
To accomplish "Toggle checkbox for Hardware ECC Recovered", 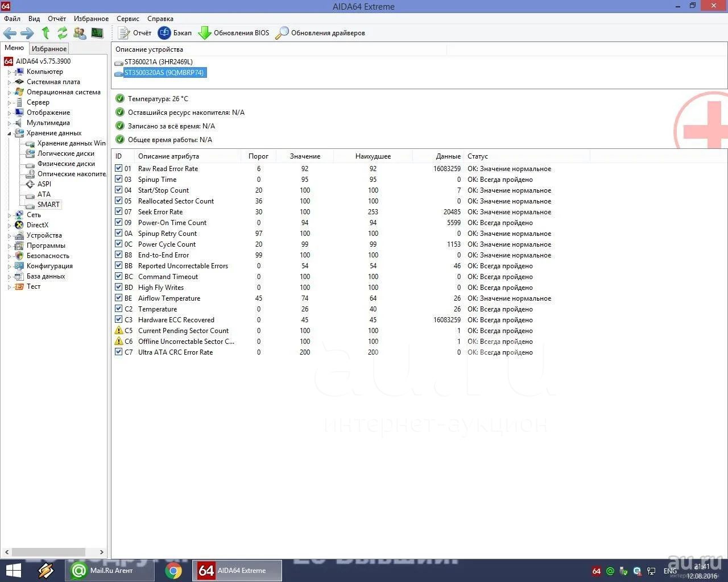I will pos(118,319).
